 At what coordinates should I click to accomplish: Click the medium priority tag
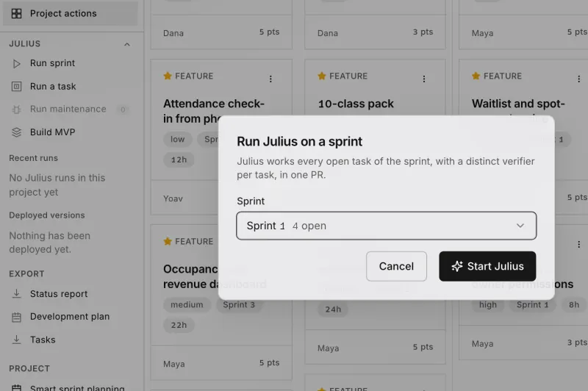pyautogui.click(x=187, y=305)
